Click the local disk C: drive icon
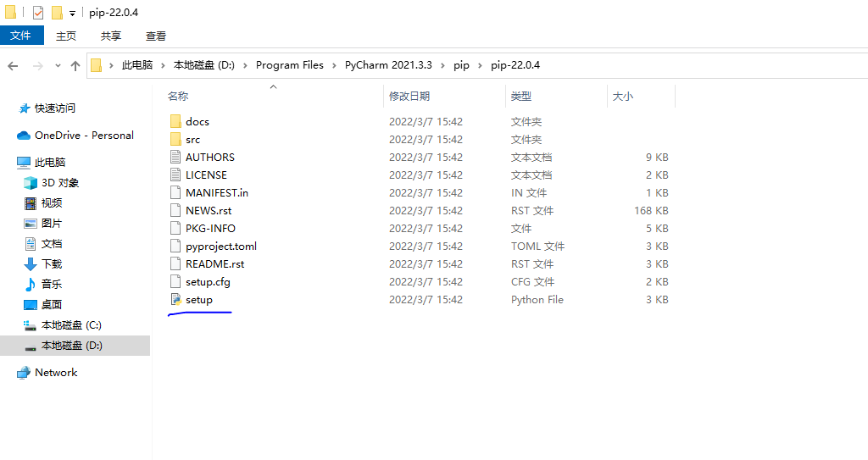Viewport: 868px width, 460px height. click(30, 325)
